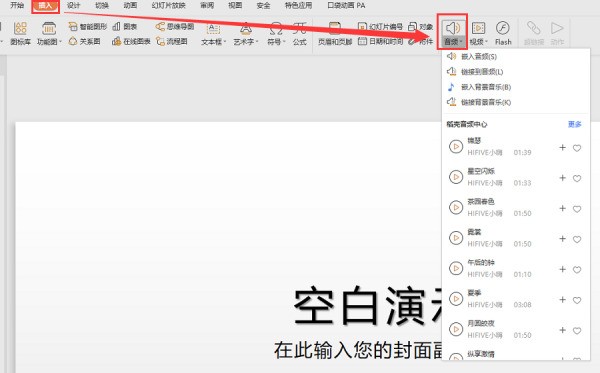Play the 星空闪烁 track
The width and height of the screenshot is (600, 373).
tap(456, 177)
